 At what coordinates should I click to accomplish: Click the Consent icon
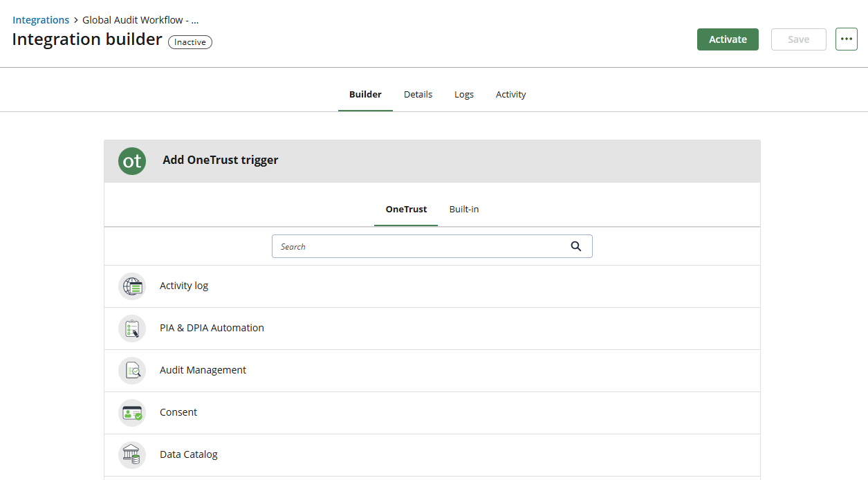point(132,412)
